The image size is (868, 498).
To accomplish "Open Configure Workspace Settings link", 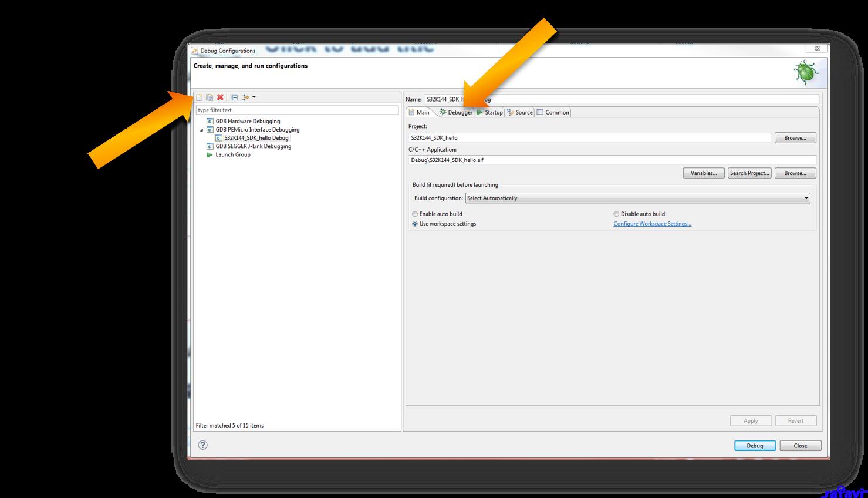I will [x=652, y=224].
